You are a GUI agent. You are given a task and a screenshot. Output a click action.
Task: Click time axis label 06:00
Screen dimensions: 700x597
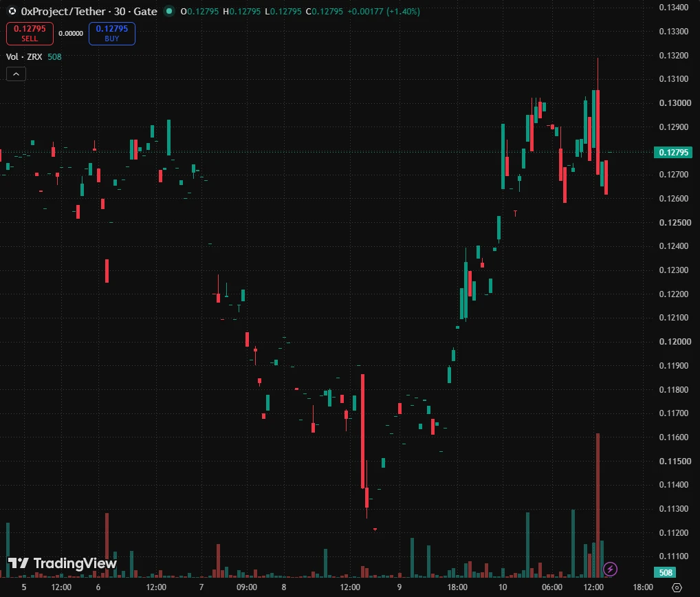click(x=551, y=587)
